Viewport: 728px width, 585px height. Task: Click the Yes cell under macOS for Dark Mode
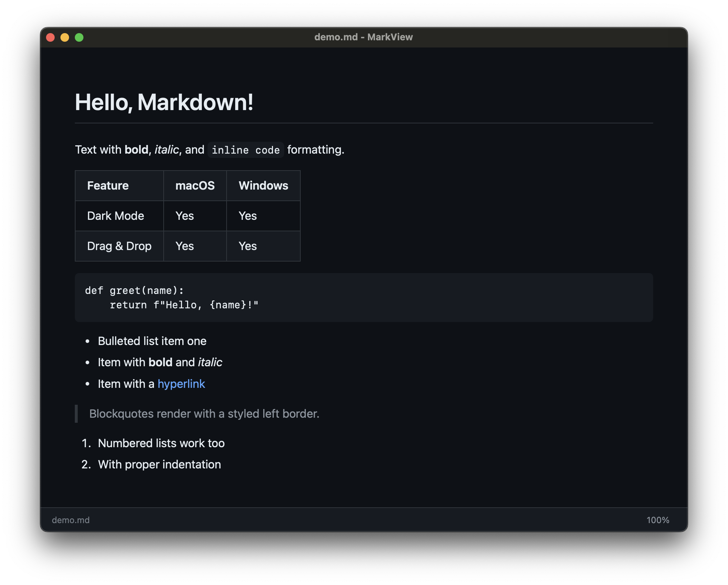pos(184,216)
